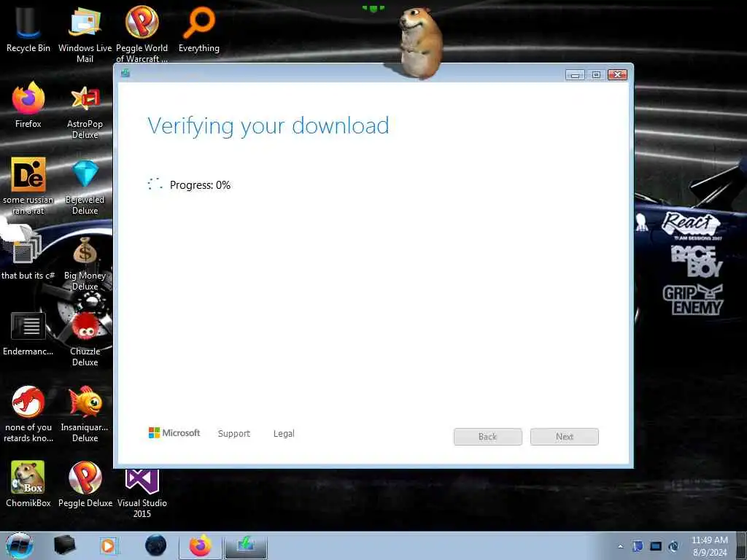Open the Windows Start orb

(19, 545)
